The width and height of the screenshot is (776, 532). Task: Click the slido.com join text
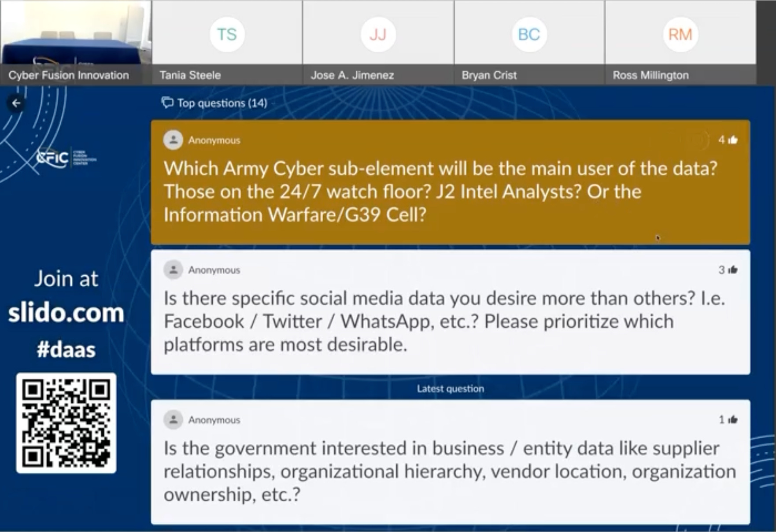[x=66, y=312]
